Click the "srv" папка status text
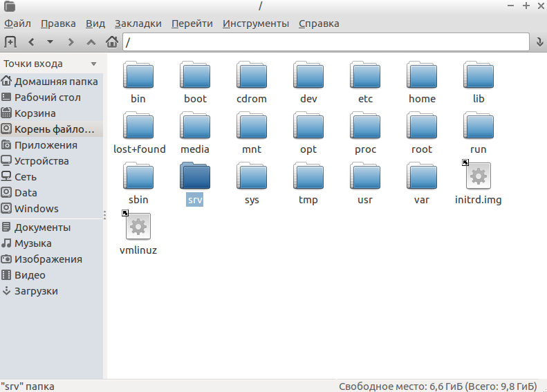 click(28, 386)
